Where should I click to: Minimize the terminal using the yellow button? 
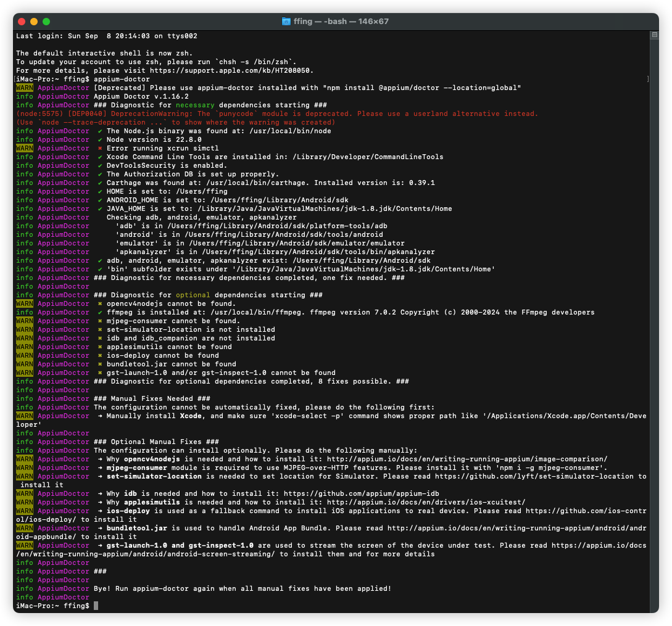[34, 22]
